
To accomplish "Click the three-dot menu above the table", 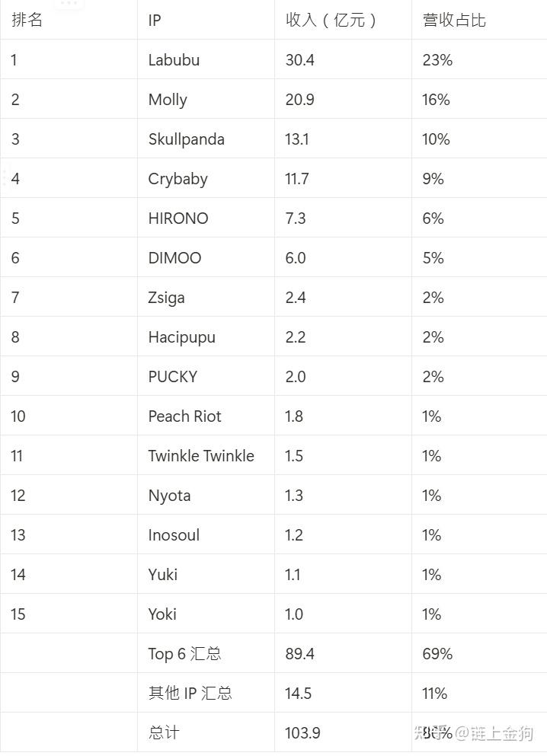I will pyautogui.click(x=69, y=4).
